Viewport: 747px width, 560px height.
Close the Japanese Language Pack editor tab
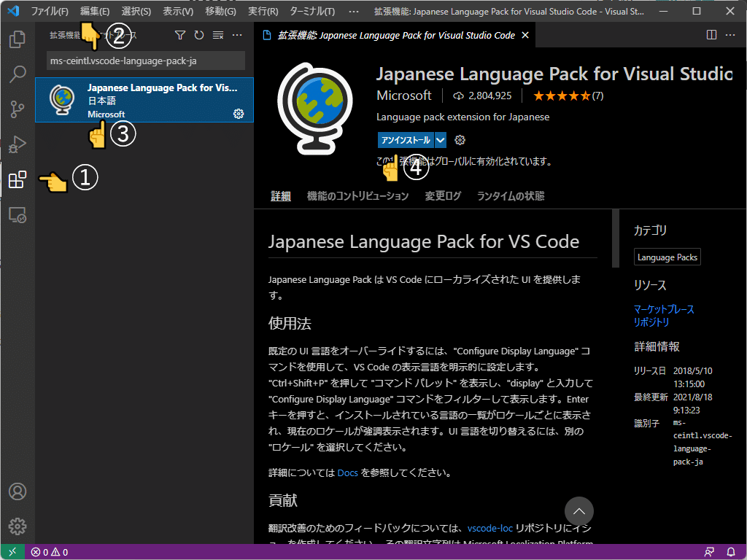(x=525, y=35)
